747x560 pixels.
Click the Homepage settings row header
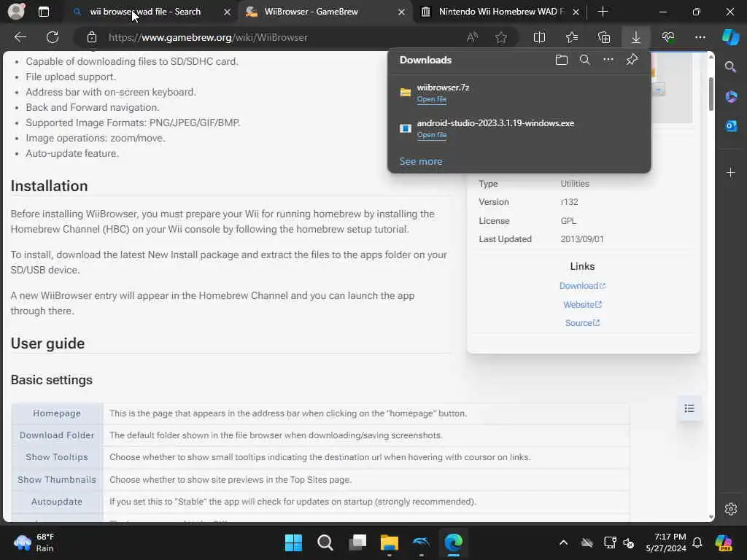click(57, 413)
